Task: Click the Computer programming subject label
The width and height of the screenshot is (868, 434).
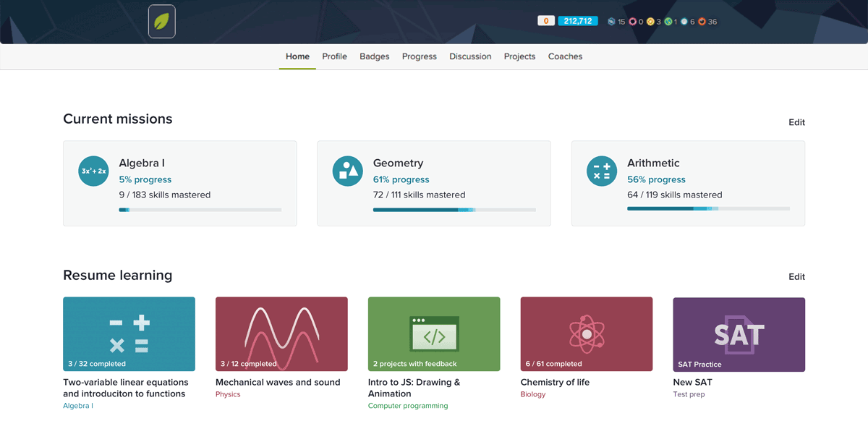Action: [x=408, y=406]
